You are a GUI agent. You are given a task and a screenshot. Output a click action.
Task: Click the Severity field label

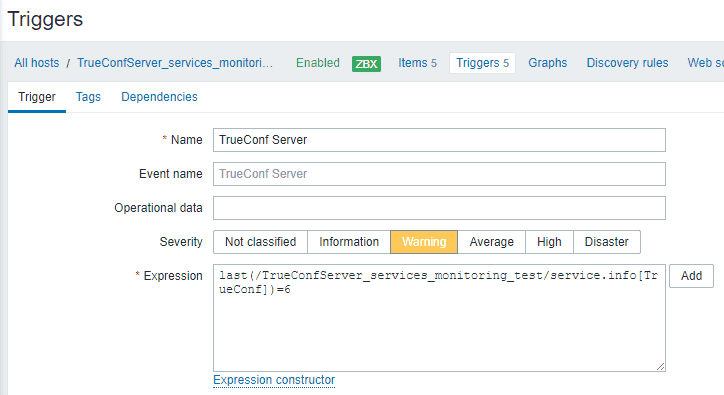[x=181, y=242]
